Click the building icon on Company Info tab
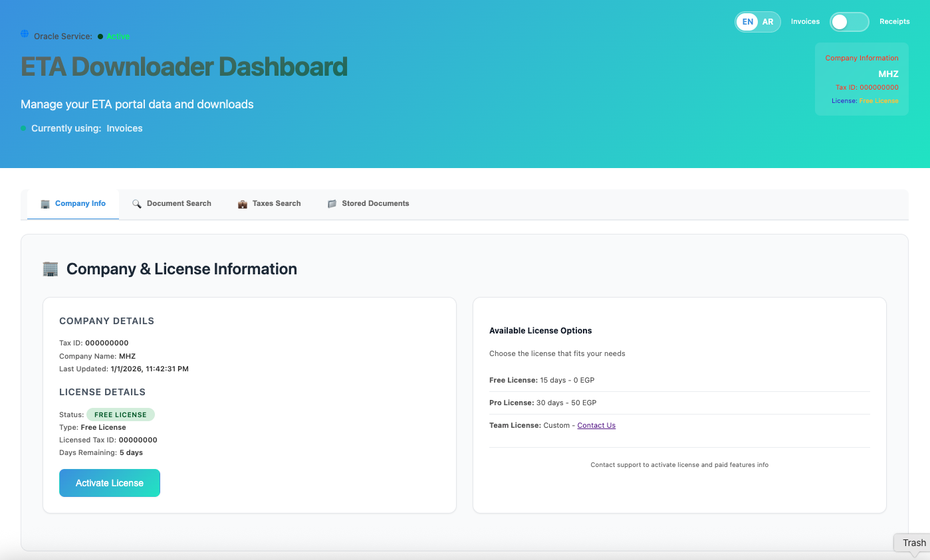Screen dimensions: 930x560 pyautogui.click(x=45, y=203)
